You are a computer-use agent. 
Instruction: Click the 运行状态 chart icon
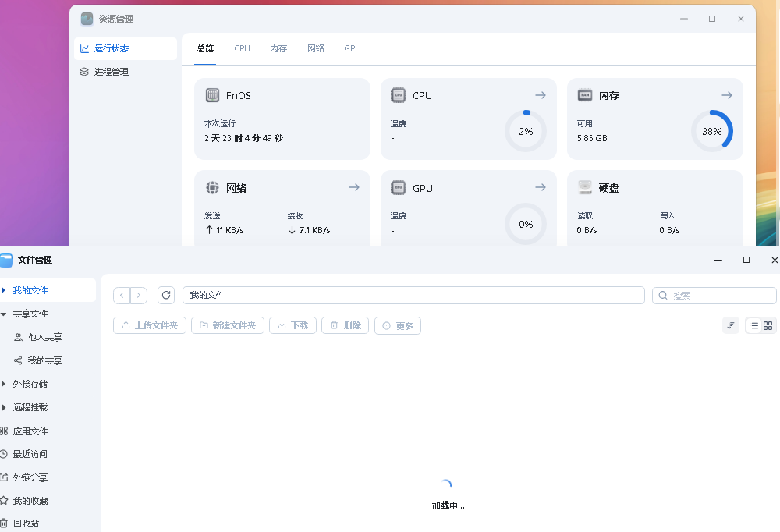coord(84,49)
